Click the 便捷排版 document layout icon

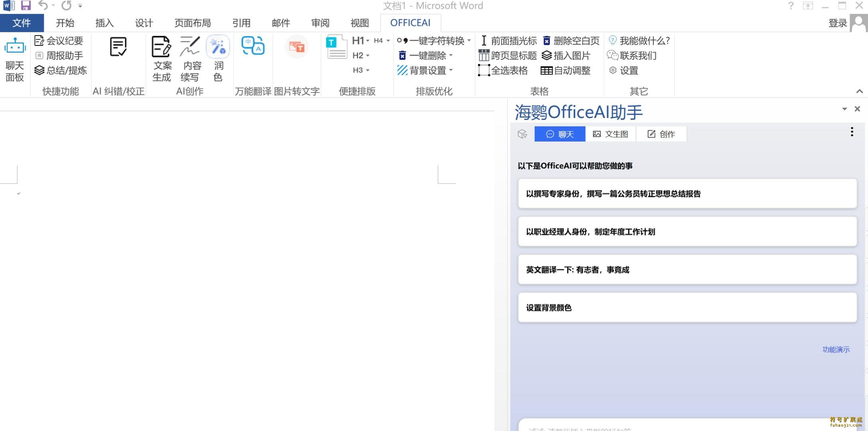coord(337,47)
